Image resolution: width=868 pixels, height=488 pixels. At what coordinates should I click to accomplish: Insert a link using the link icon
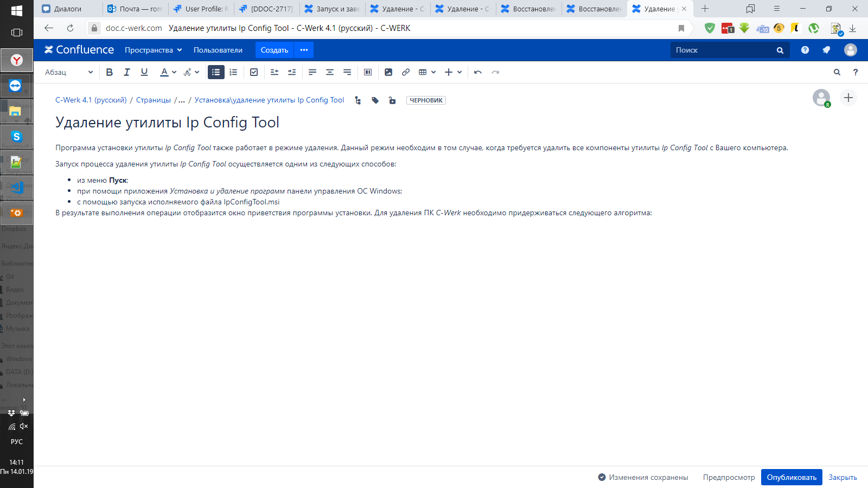pos(406,72)
